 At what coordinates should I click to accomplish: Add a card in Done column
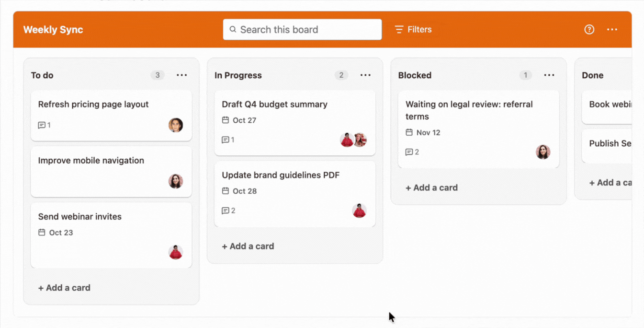click(610, 183)
